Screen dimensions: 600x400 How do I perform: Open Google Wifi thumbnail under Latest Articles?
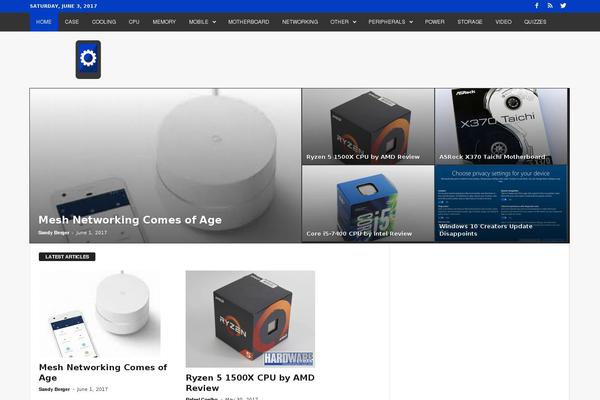coord(99,314)
